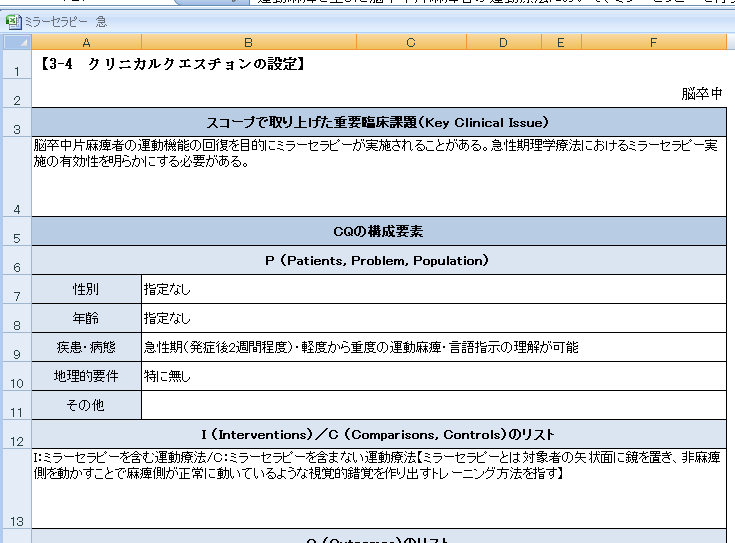Select row 7 header
Screen dimensions: 735x543
[17, 289]
